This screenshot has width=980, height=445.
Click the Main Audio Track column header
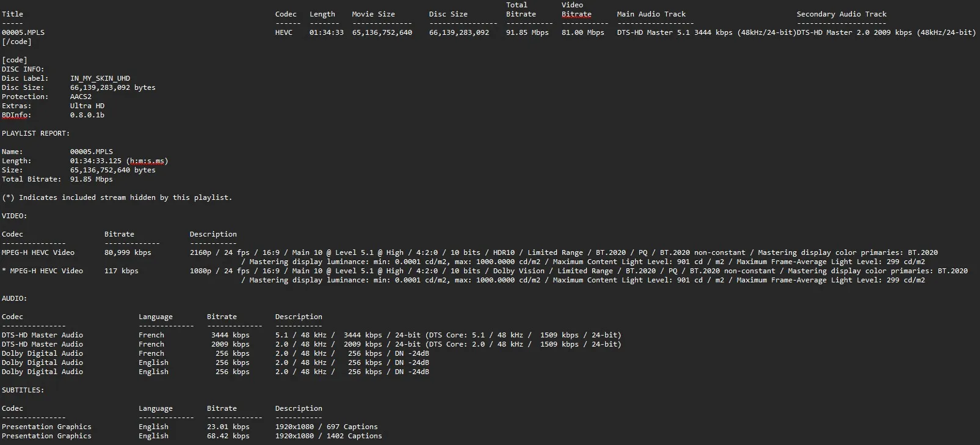[651, 14]
